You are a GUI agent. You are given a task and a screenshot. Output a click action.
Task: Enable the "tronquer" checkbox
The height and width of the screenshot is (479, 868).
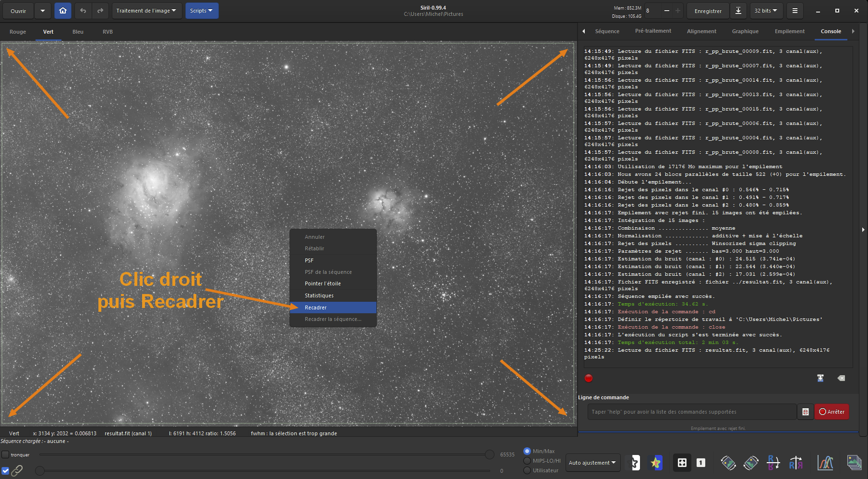5,454
